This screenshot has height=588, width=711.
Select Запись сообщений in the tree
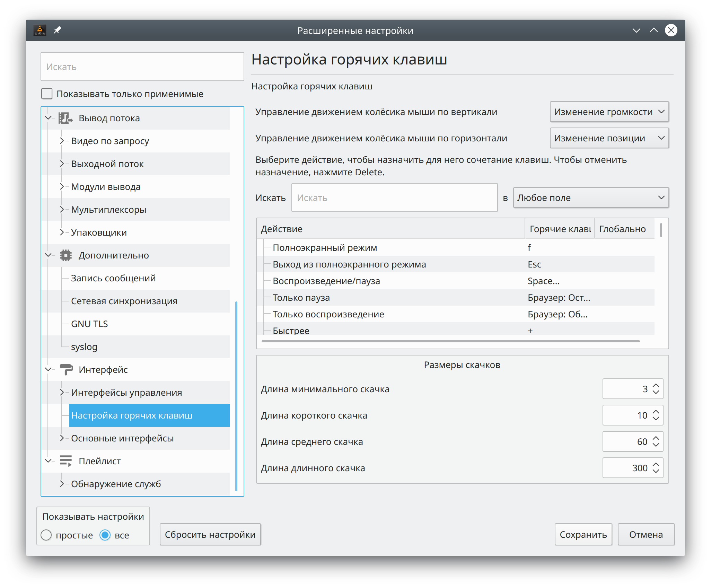pyautogui.click(x=113, y=278)
